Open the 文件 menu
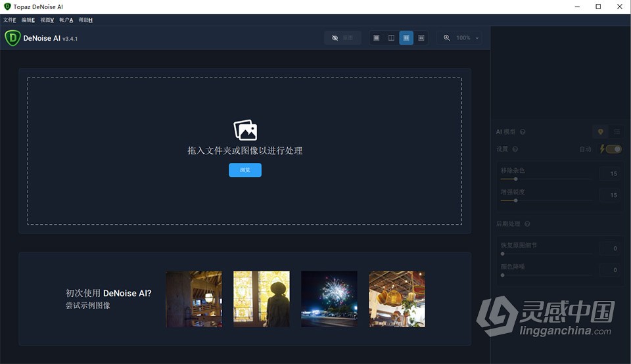The height and width of the screenshot is (364, 631). click(10, 20)
